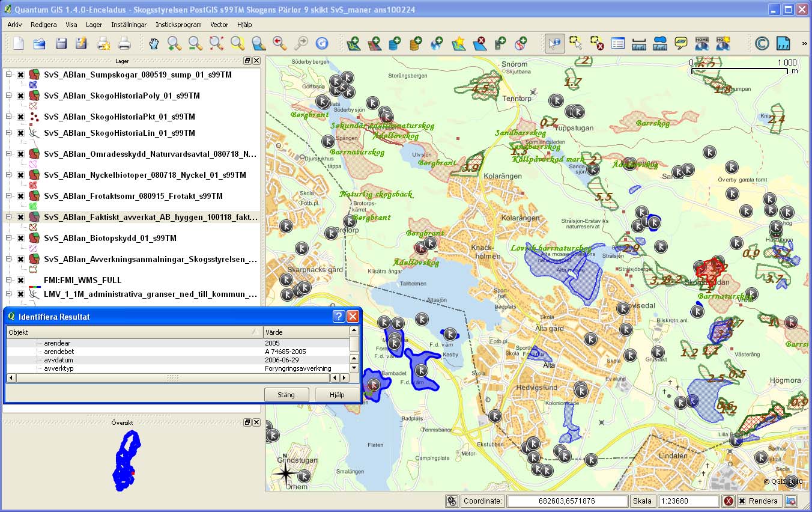The height and width of the screenshot is (512, 812).
Task: Select the Pan map hand tool
Action: tap(154, 43)
